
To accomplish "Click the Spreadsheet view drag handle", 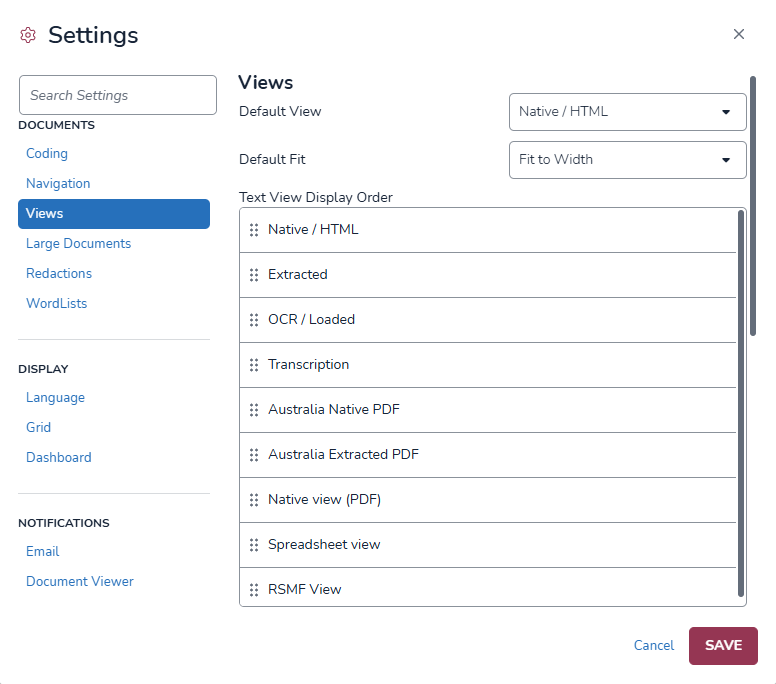I will click(x=254, y=545).
